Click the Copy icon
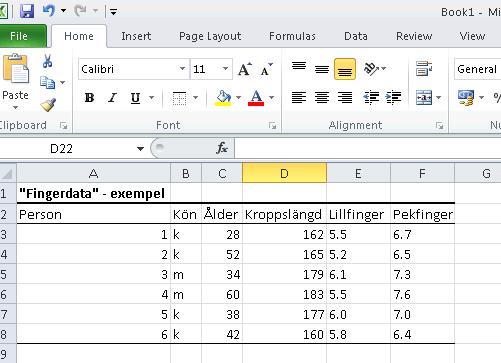The width and height of the screenshot is (501, 363). 47,82
